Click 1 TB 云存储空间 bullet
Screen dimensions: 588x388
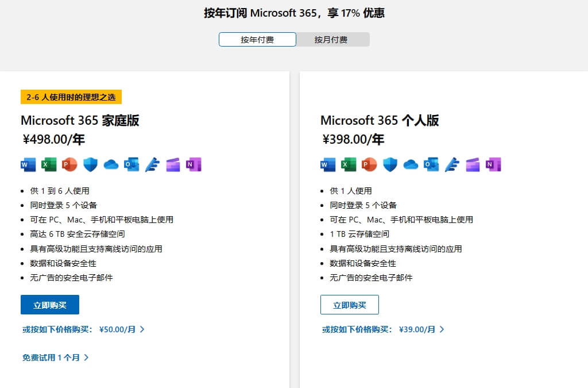(x=359, y=234)
